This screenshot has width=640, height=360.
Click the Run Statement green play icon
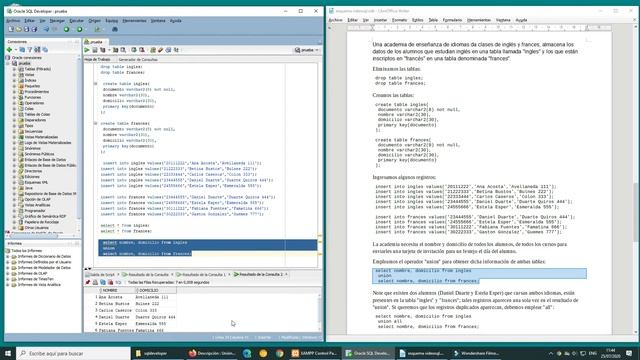pyautogui.click(x=87, y=50)
